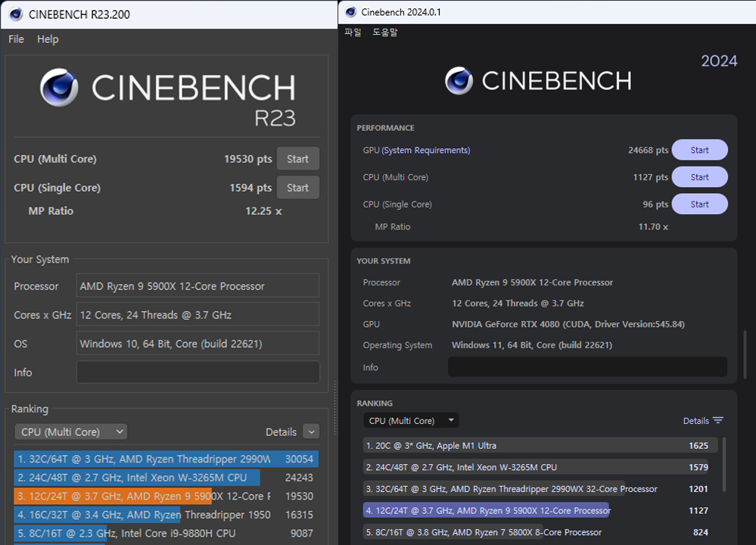
Task: Select R23 ranking row Xeon W-3265M 24243
Action: coord(166,478)
